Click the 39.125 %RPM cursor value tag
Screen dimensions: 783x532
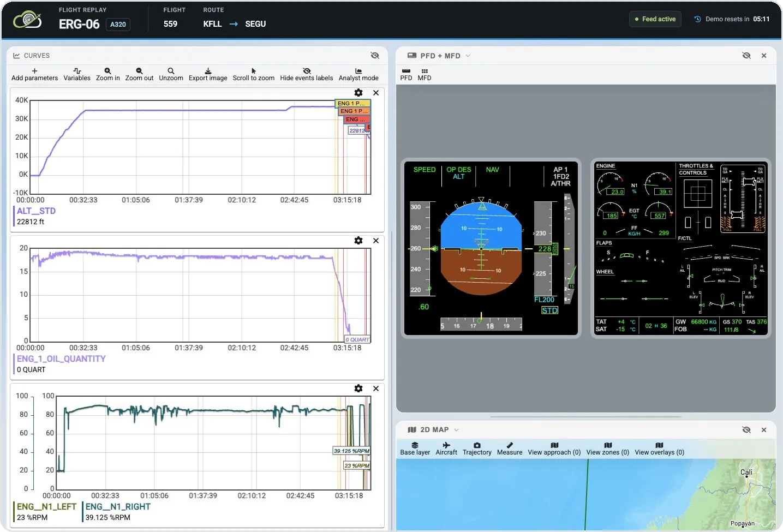pyautogui.click(x=351, y=451)
